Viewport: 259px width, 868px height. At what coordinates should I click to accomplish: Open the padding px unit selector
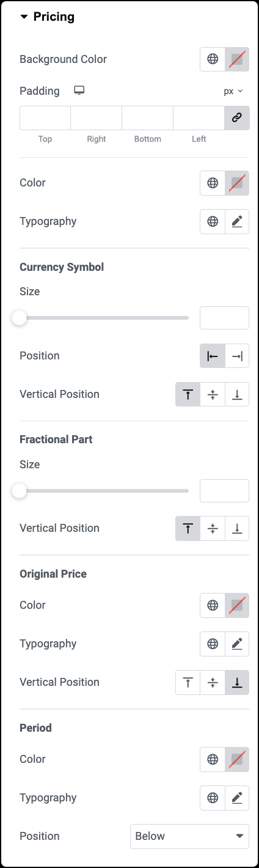(x=233, y=91)
